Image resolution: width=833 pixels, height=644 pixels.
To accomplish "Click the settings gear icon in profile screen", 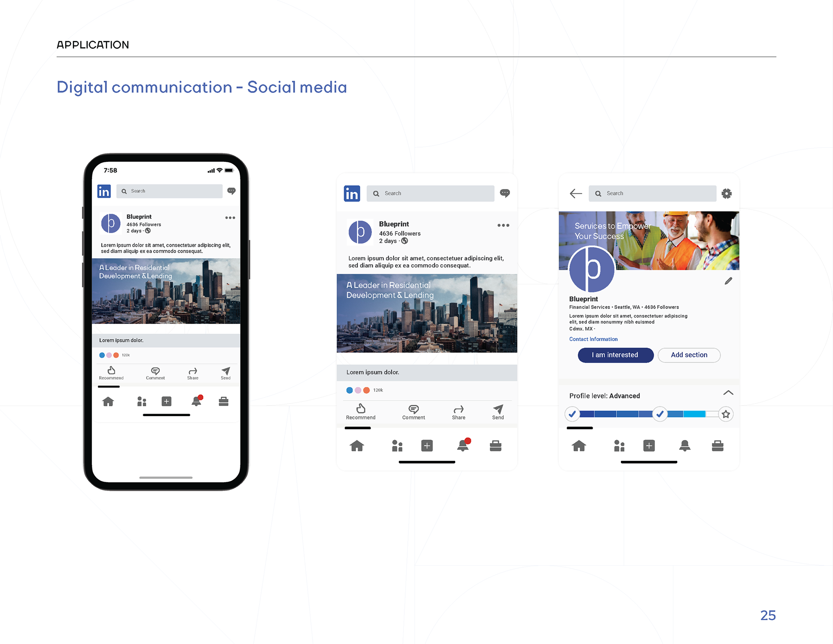I will 726,194.
